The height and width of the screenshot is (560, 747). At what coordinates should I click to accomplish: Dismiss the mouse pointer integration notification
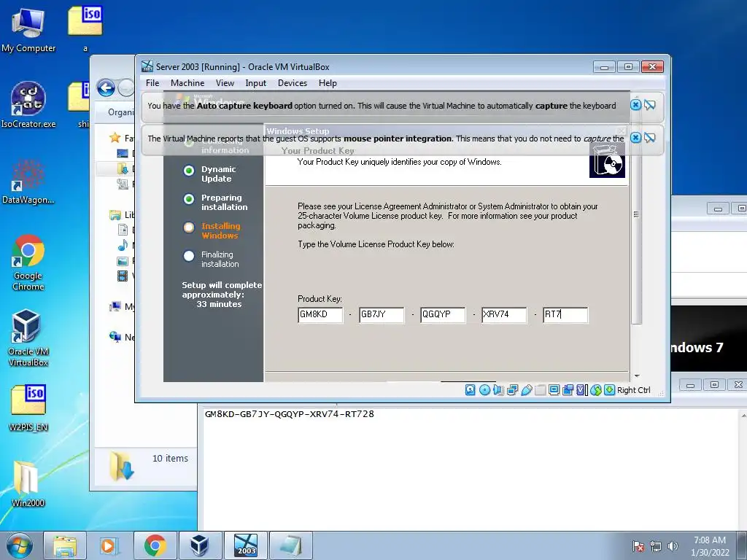click(635, 138)
